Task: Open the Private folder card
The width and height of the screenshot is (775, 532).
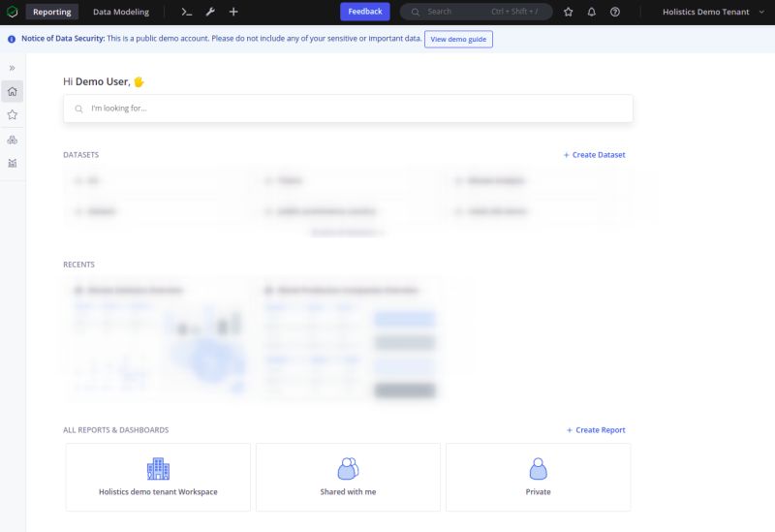Action: click(539, 477)
